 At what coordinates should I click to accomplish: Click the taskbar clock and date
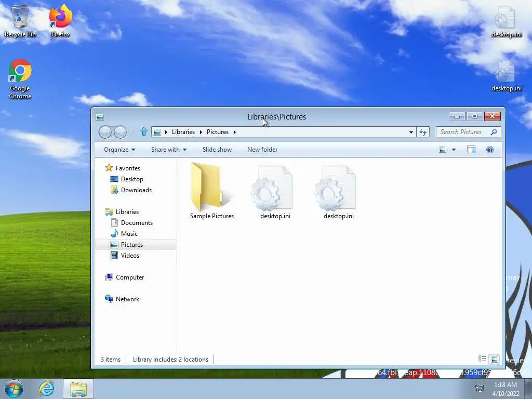505,389
